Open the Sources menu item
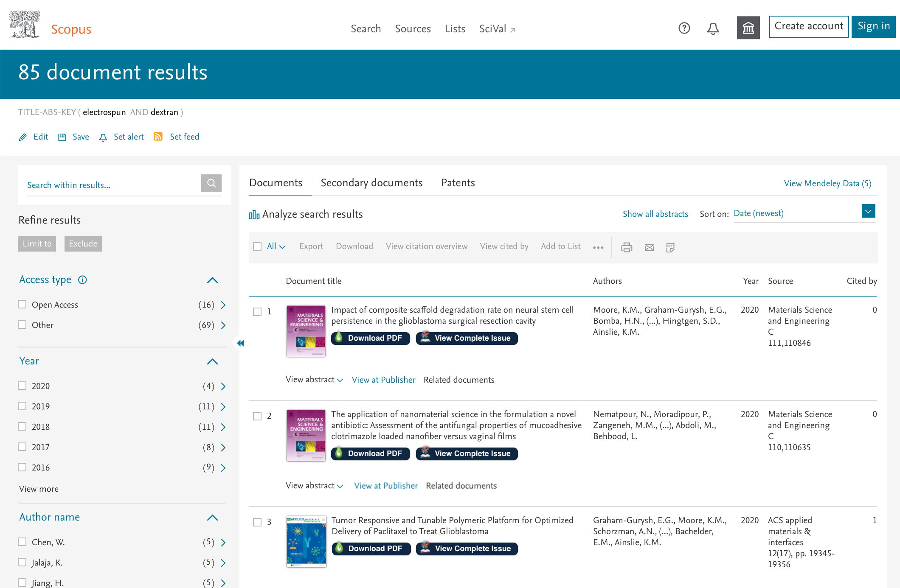The width and height of the screenshot is (900, 588). 413,29
